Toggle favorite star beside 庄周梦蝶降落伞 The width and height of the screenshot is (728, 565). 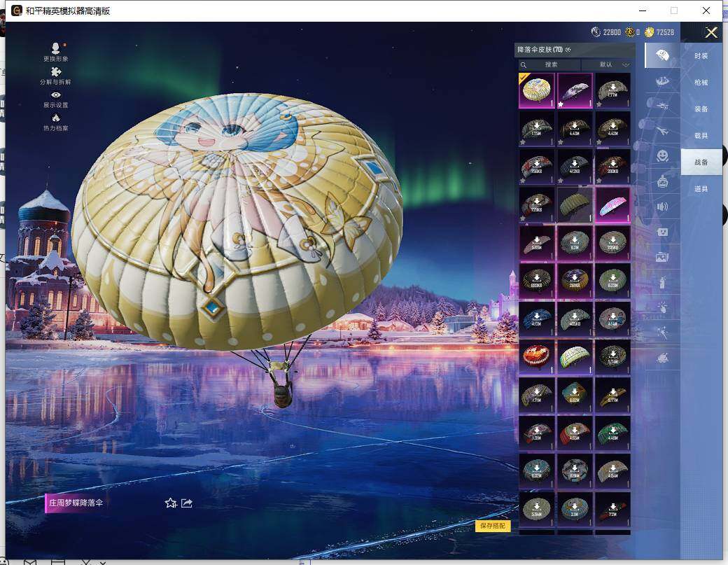point(170,503)
